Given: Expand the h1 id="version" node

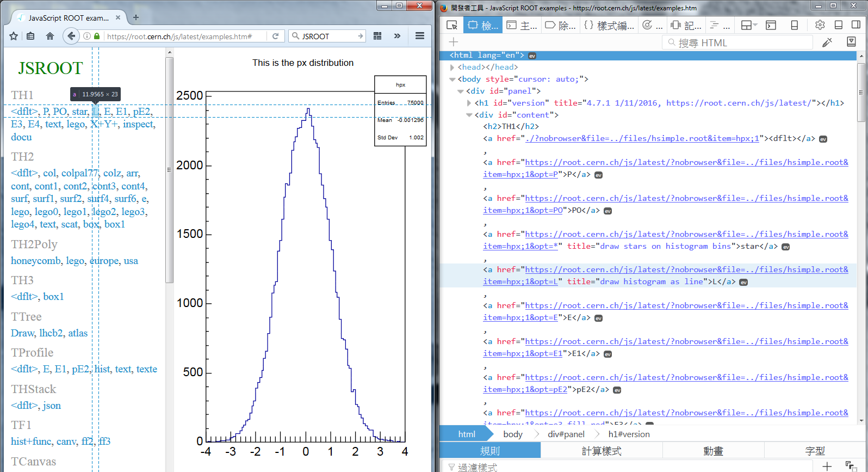Looking at the screenshot, I should 469,103.
